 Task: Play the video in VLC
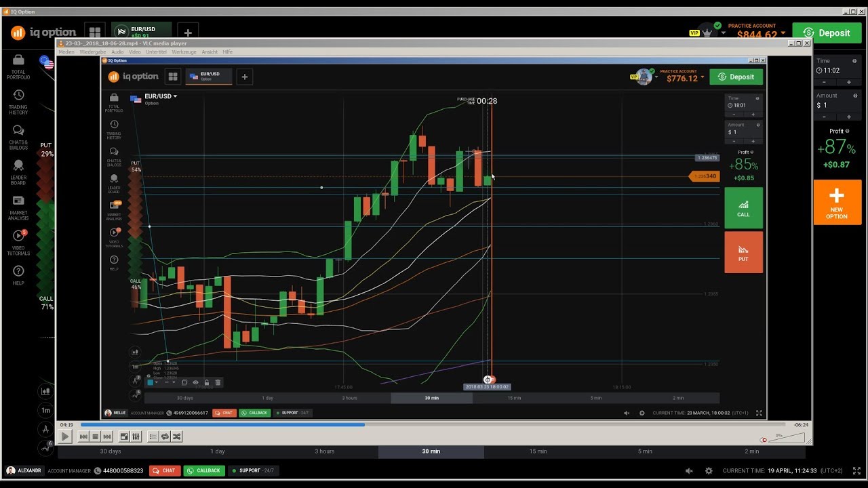[65, 436]
